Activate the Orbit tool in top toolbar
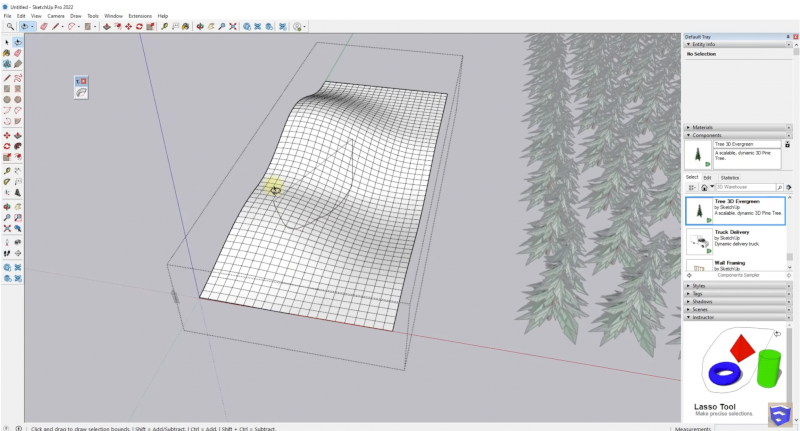Image resolution: width=800 pixels, height=431 pixels. (200, 26)
